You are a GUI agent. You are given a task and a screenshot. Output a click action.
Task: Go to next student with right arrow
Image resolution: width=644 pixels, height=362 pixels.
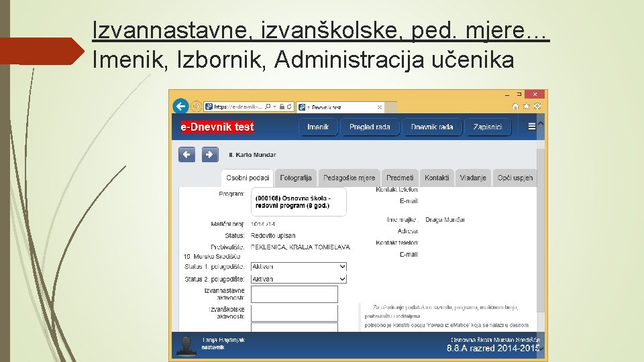point(210,155)
